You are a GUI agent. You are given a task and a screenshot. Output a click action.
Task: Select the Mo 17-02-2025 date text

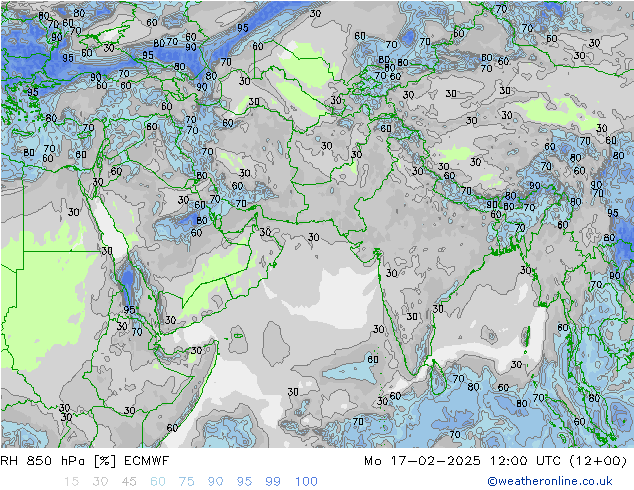pyautogui.click(x=422, y=460)
